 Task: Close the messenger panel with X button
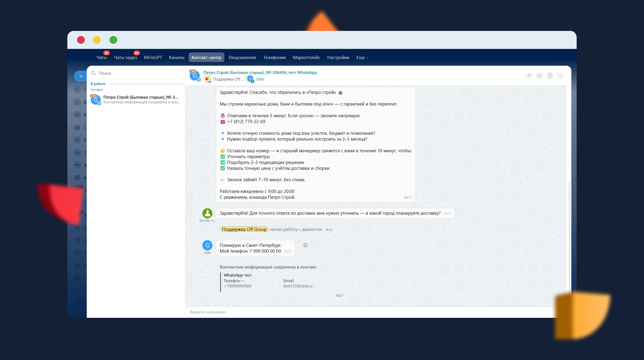(81, 76)
